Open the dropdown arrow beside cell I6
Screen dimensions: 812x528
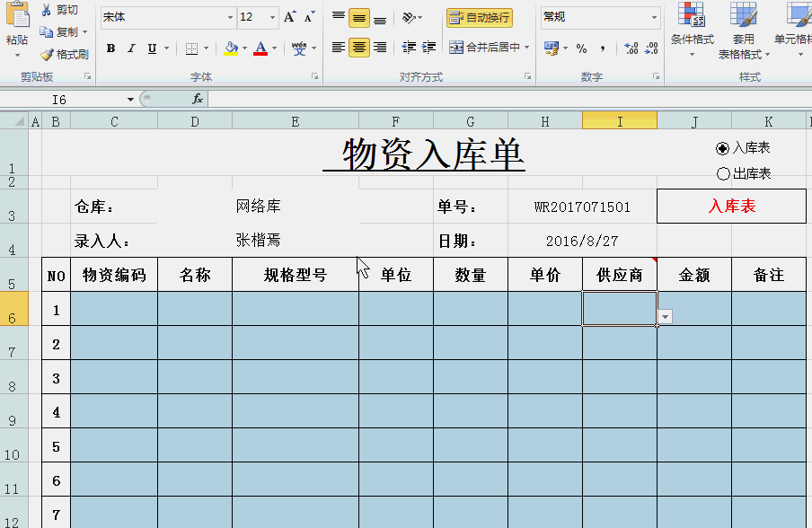point(665,316)
